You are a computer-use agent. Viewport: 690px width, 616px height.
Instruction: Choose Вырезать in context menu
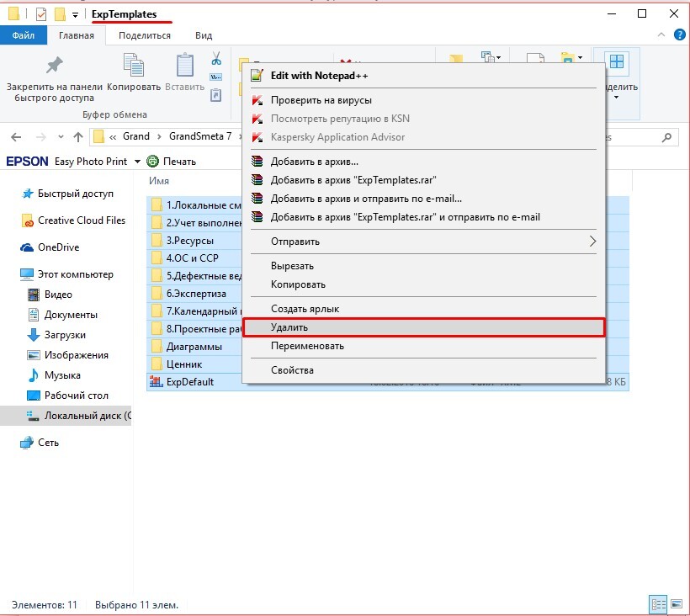pyautogui.click(x=423, y=266)
